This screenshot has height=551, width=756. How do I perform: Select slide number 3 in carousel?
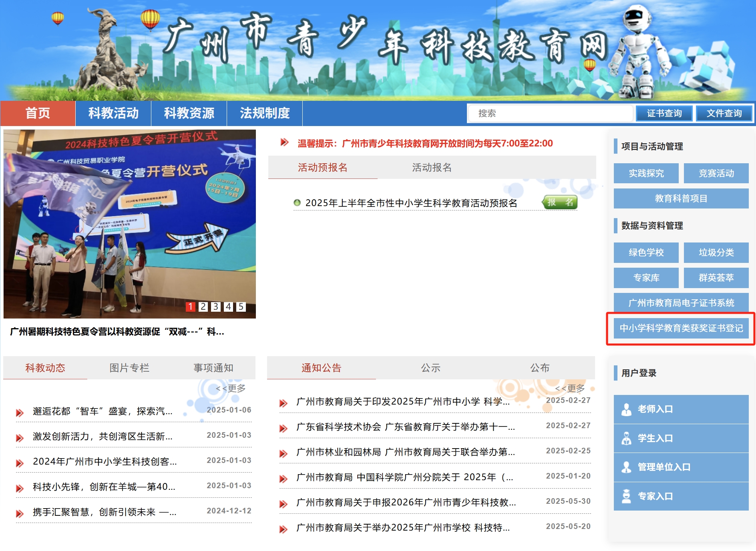(x=216, y=307)
